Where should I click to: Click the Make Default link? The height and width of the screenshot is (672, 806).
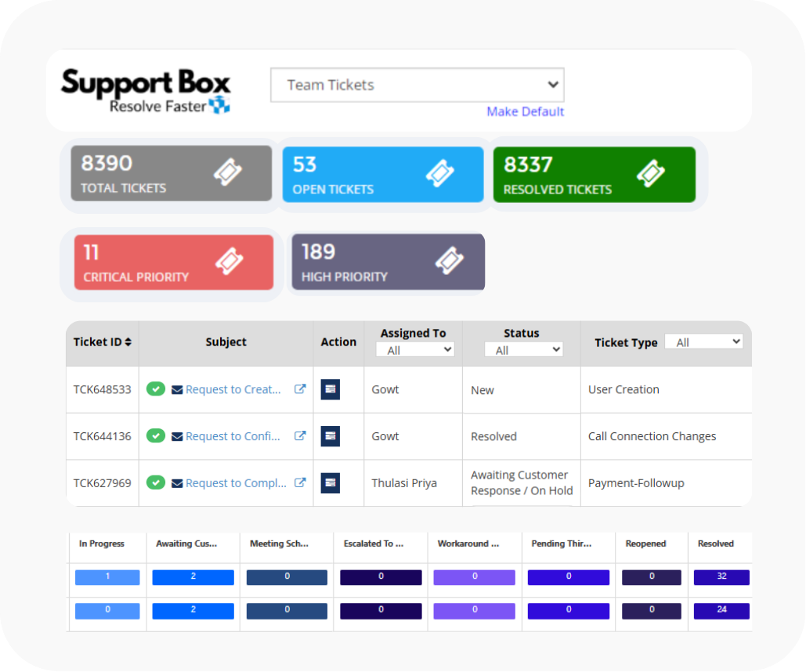coord(525,111)
